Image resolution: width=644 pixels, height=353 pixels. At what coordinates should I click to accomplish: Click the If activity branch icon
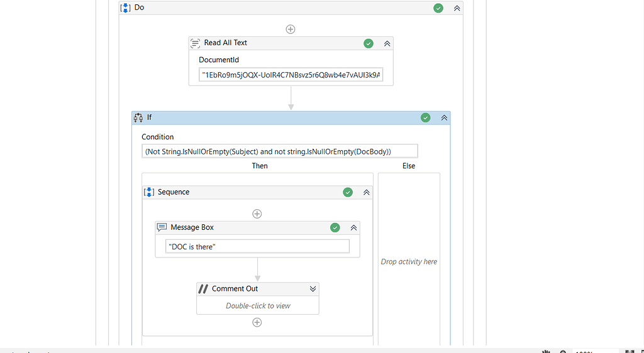click(x=138, y=117)
